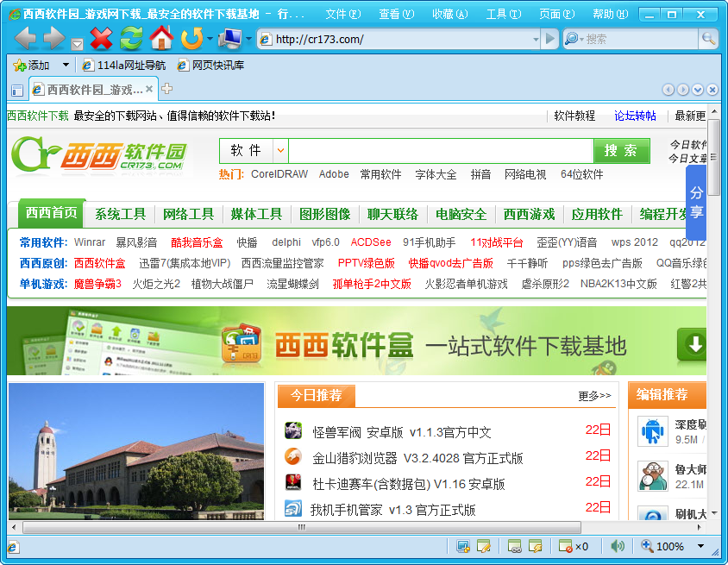Open the 工具(T) menu
Image resolution: width=728 pixels, height=565 pixels.
point(503,15)
